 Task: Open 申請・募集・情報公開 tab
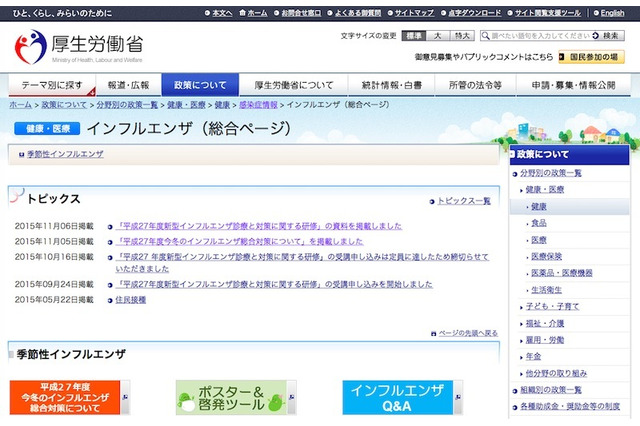click(573, 85)
